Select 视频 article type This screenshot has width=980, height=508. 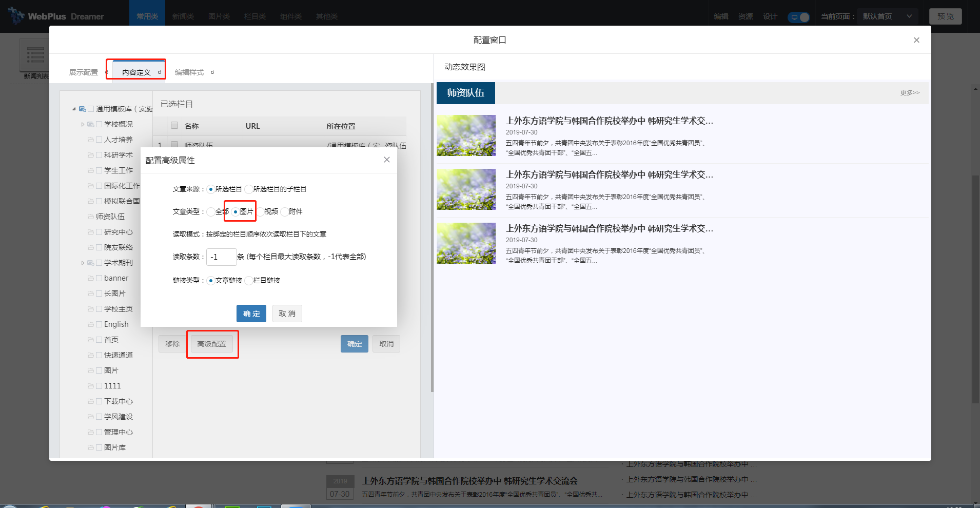click(260, 212)
